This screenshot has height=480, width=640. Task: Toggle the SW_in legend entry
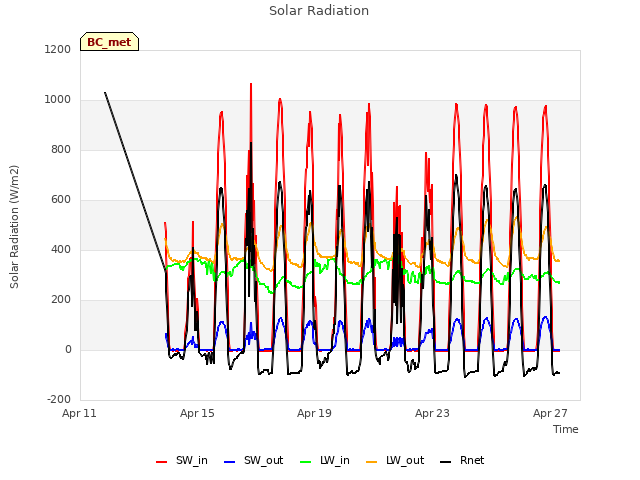coord(182,461)
